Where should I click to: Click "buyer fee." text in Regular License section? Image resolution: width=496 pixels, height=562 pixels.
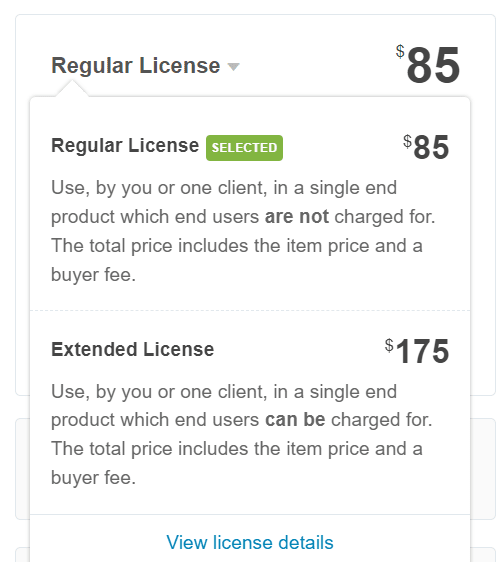click(94, 275)
